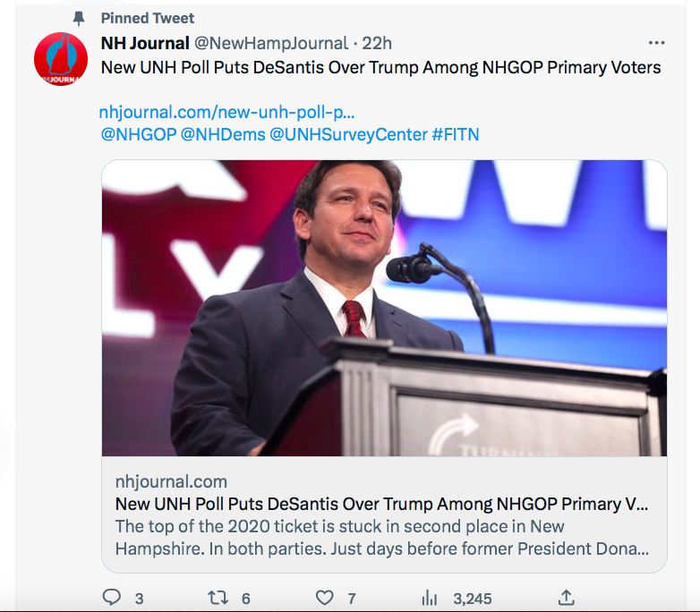
Task: Click the Share upload arrow icon
Action: point(565,598)
